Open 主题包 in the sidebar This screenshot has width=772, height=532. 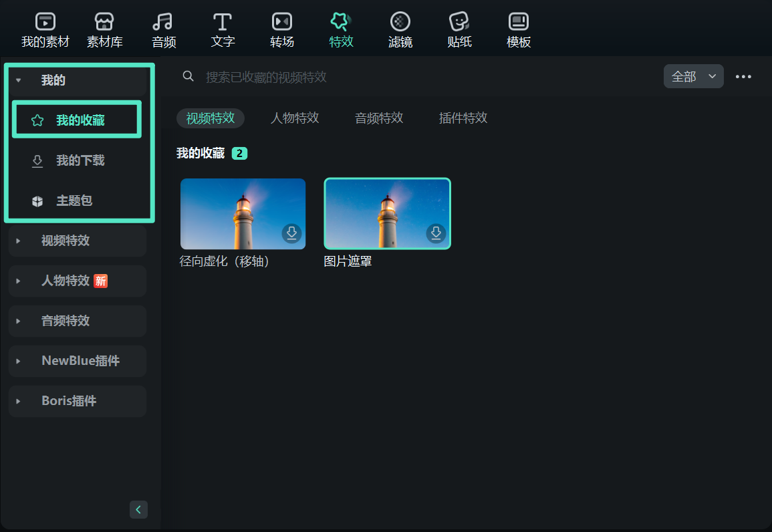(x=74, y=201)
